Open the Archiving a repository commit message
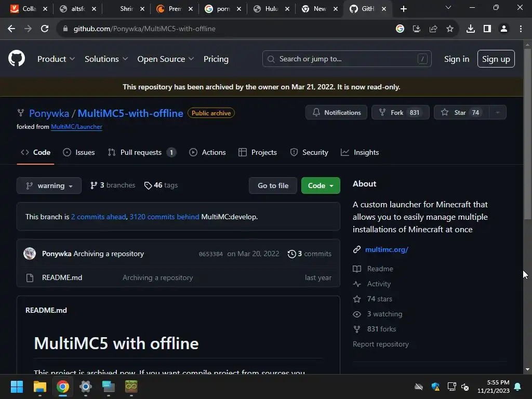 109,254
